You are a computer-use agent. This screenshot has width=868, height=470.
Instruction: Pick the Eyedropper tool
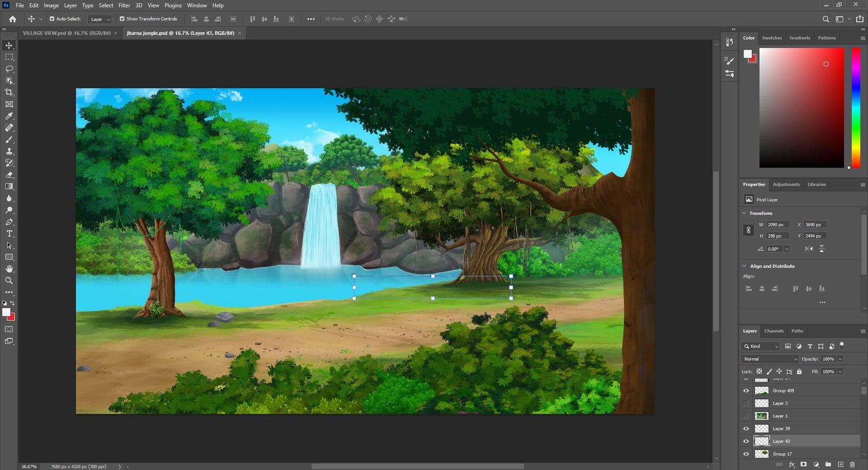(9, 116)
